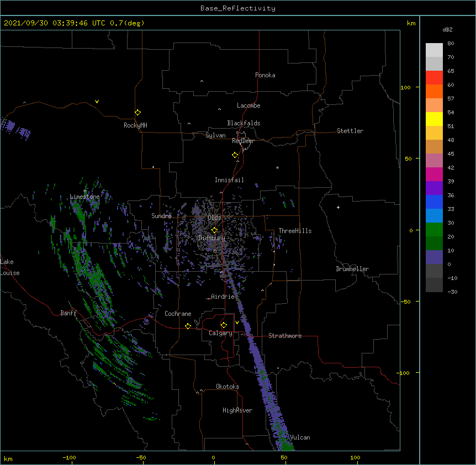Select the Limestone label

tap(84, 197)
